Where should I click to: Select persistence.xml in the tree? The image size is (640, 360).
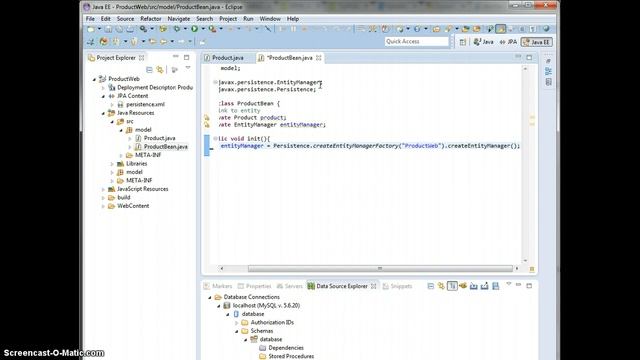(145, 104)
